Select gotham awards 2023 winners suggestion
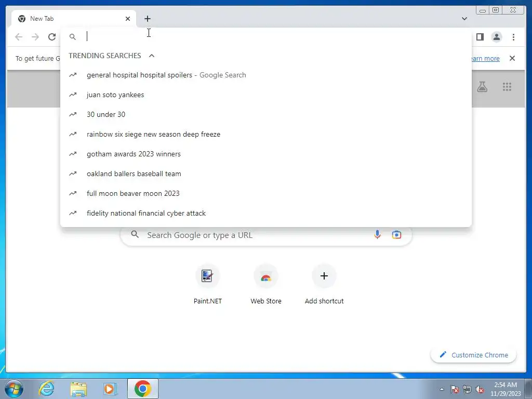The height and width of the screenshot is (399, 532). pyautogui.click(x=265, y=154)
